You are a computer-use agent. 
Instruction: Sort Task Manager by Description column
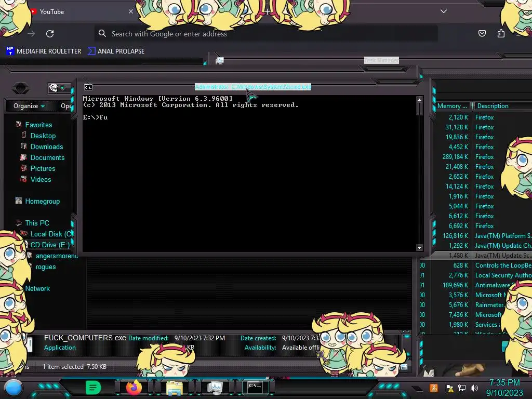click(502, 106)
